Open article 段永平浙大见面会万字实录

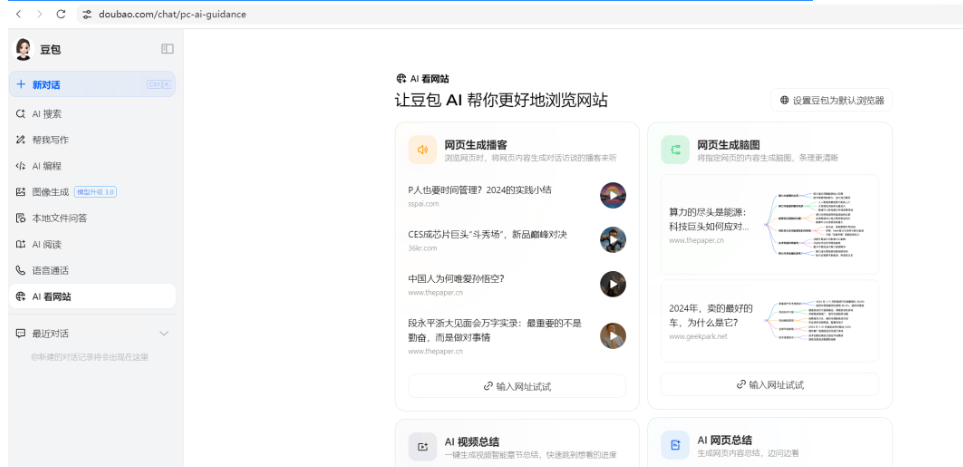point(495,330)
